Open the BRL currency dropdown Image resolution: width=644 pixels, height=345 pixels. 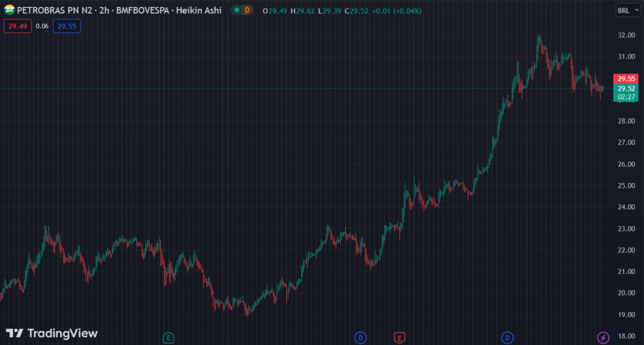(628, 10)
